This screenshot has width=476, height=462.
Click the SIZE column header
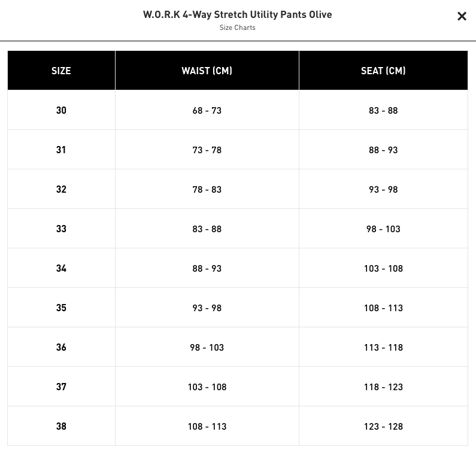coord(61,71)
